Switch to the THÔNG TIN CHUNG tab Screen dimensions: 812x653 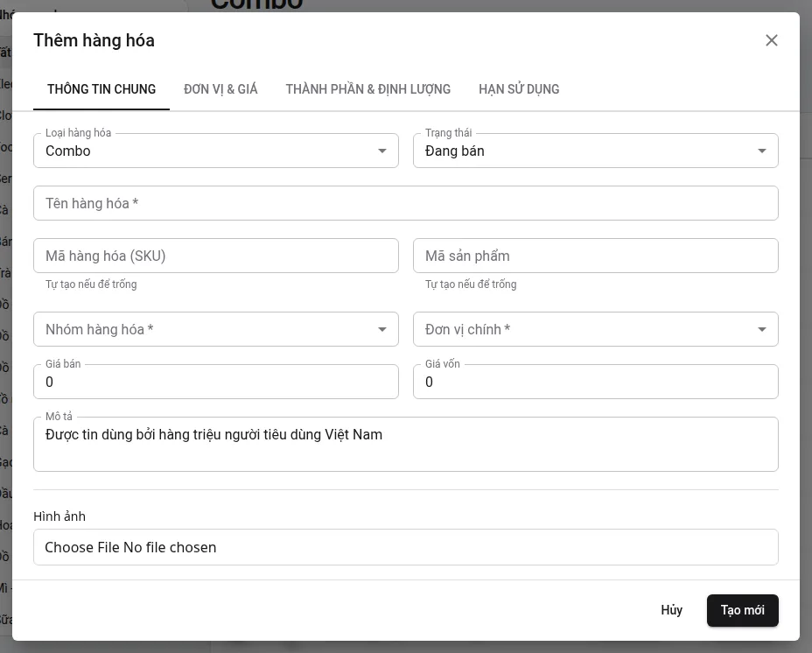coord(101,89)
